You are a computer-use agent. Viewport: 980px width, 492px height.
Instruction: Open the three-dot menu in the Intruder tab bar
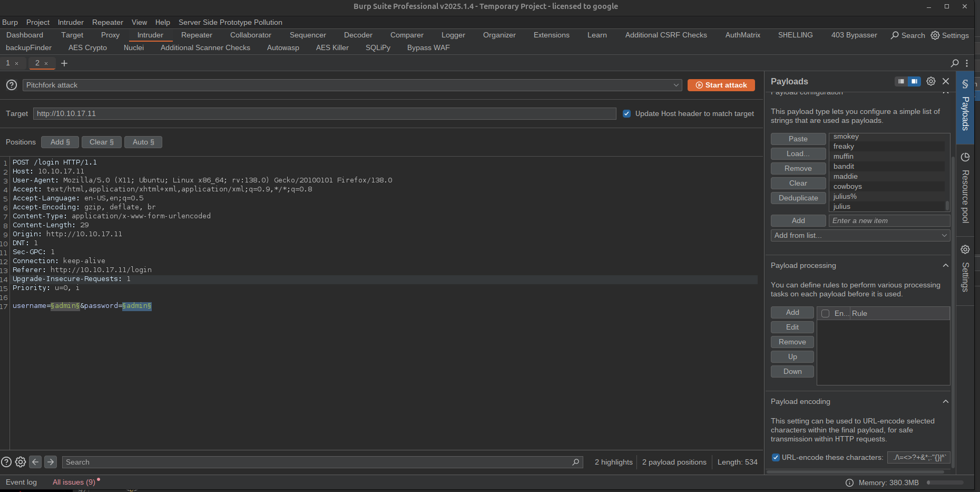pyautogui.click(x=967, y=63)
